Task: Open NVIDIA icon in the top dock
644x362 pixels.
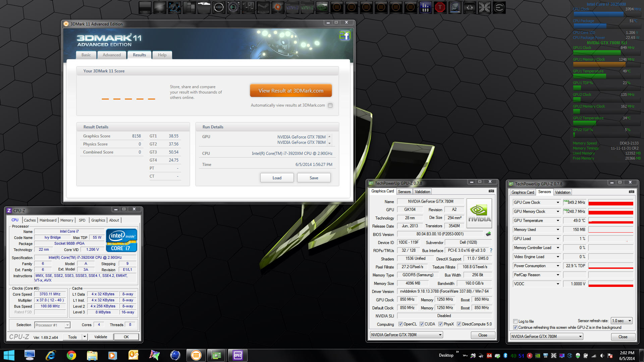Action: point(322,7)
